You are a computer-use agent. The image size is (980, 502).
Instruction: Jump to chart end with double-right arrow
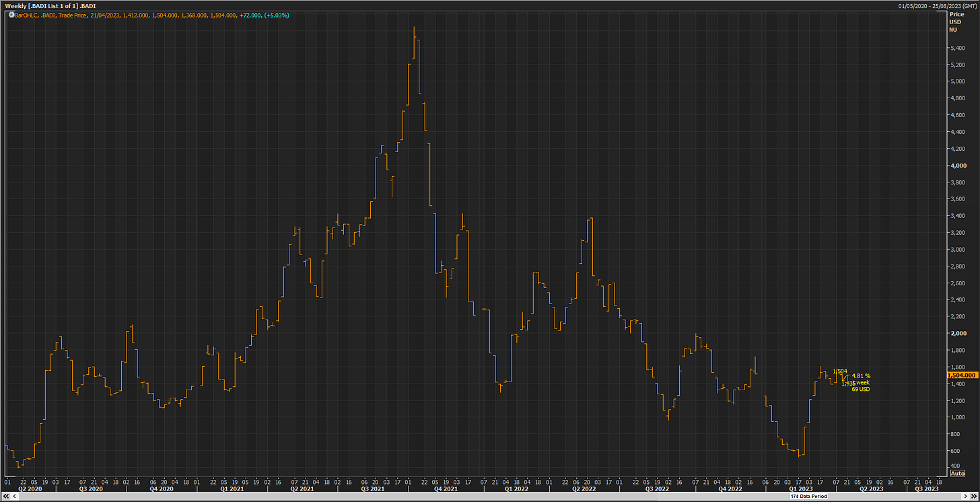pyautogui.click(x=974, y=495)
